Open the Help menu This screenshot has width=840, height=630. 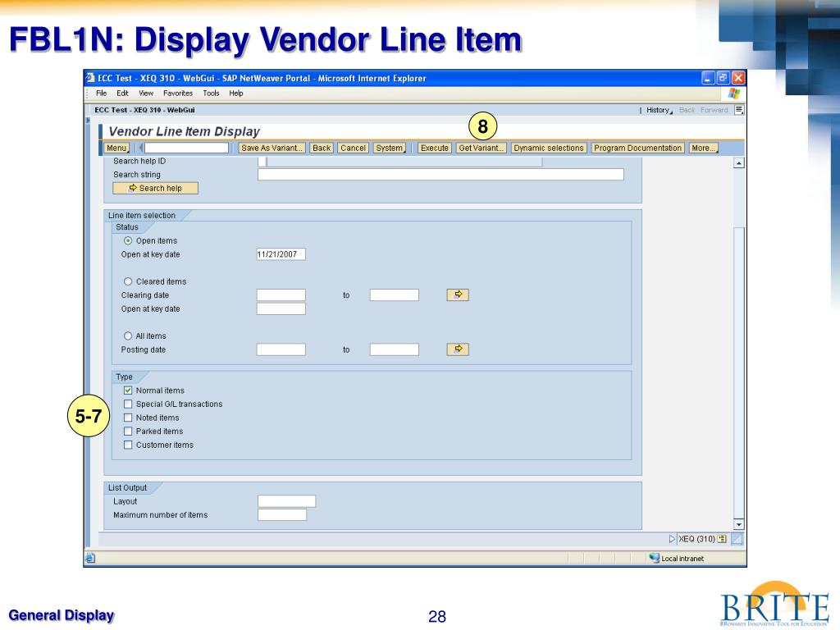click(x=236, y=94)
